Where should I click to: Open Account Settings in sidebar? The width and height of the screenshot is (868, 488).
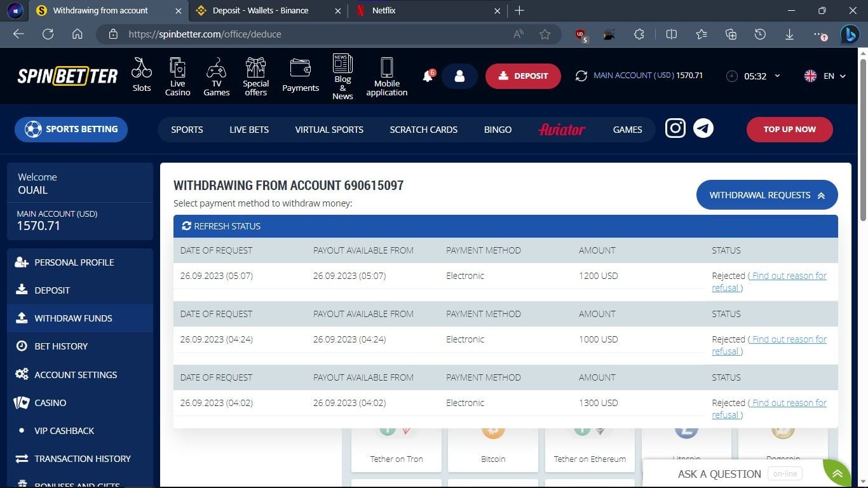coord(80,375)
